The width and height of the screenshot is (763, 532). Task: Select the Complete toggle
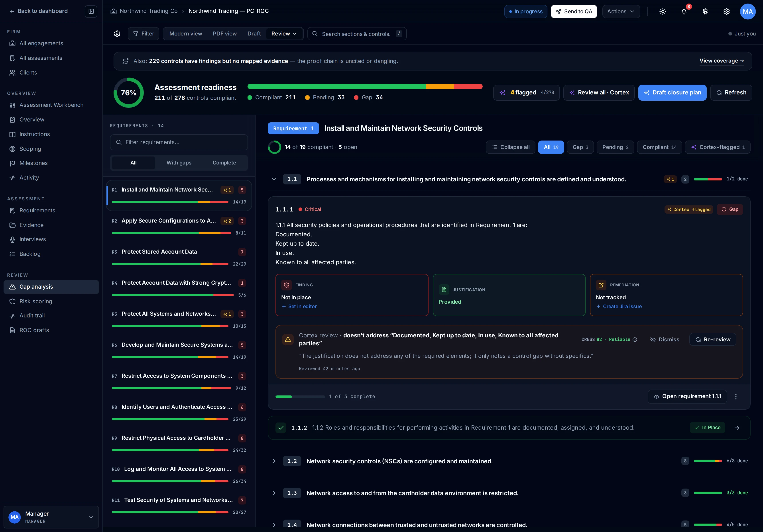pos(224,163)
